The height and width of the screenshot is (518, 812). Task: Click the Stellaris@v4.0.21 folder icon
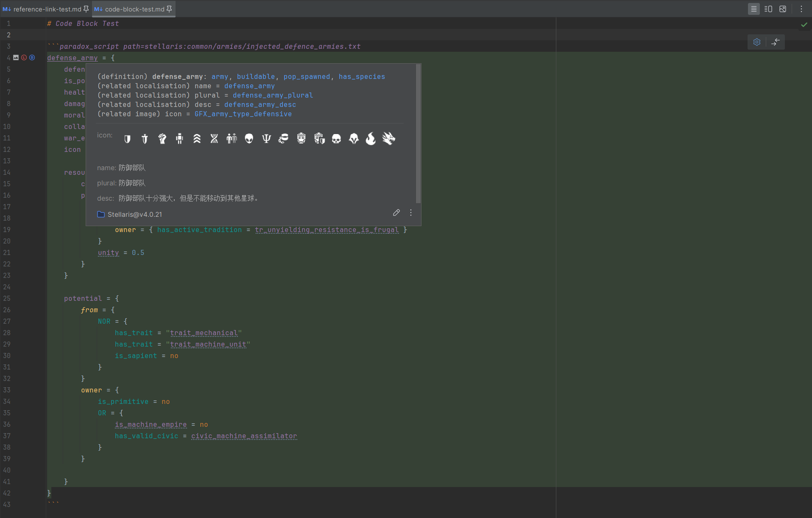tap(101, 214)
